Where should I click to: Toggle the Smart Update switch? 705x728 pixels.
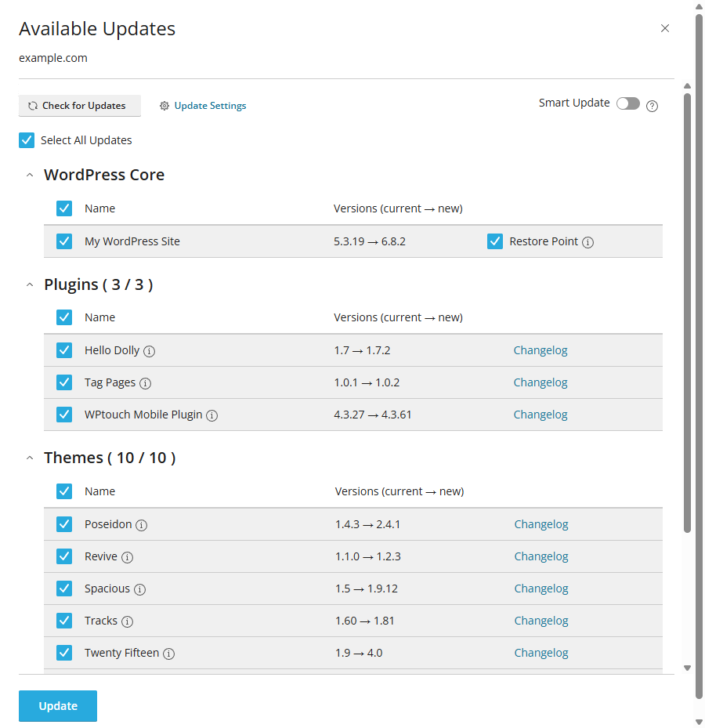coord(628,103)
